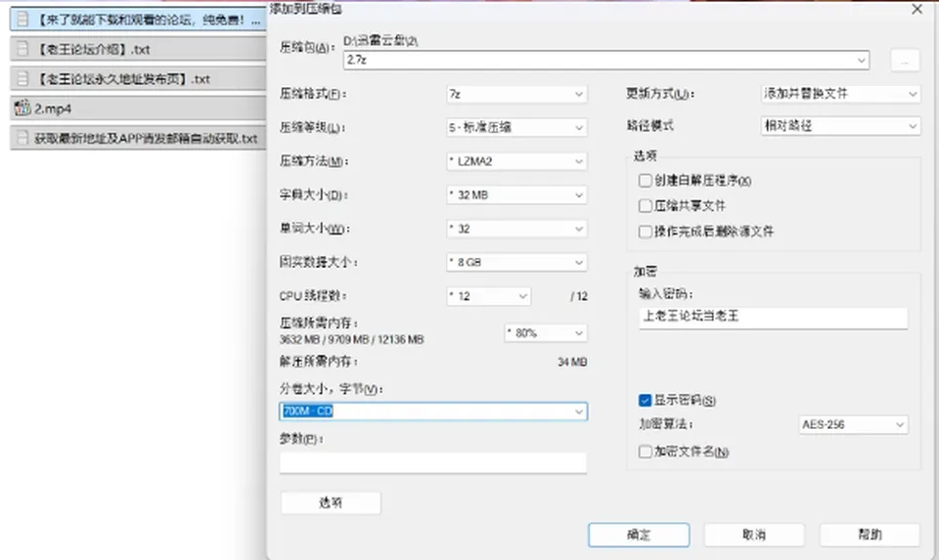Click the 【老王论坛永久地址发布页】.txt document icon
This screenshot has height=560, width=939.
click(x=22, y=78)
